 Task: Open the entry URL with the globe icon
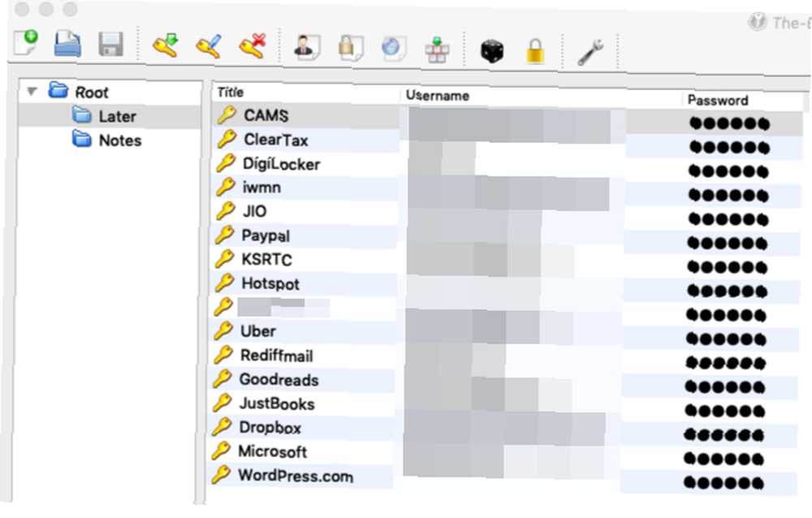(394, 49)
